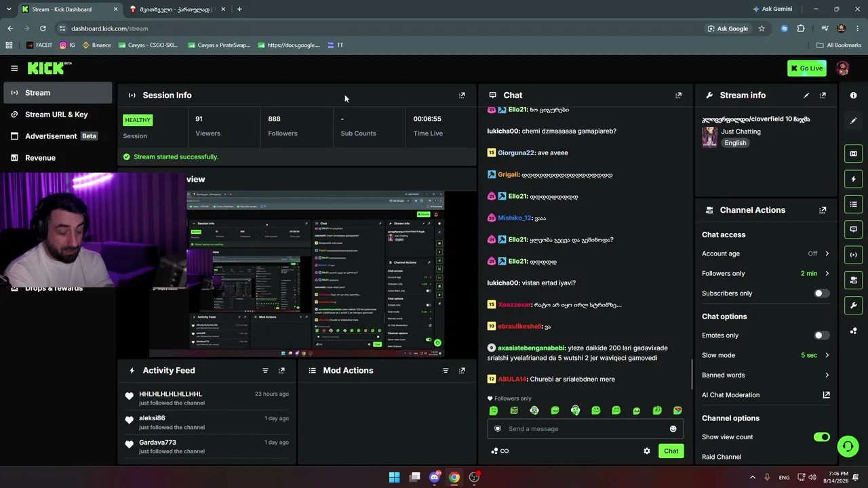
Task: Switch to the second Chrome tab
Action: coord(177,9)
